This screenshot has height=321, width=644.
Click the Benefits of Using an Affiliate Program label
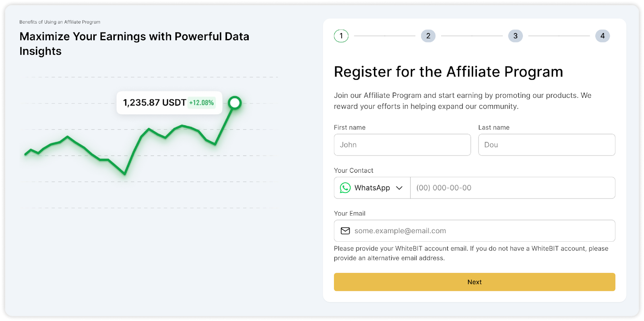[x=60, y=22]
